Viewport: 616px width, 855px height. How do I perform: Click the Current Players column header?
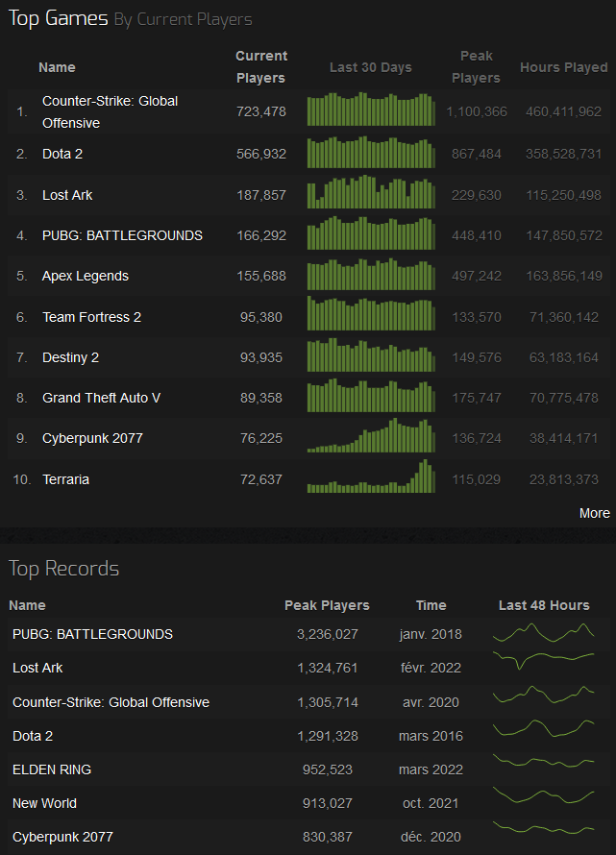point(261,67)
